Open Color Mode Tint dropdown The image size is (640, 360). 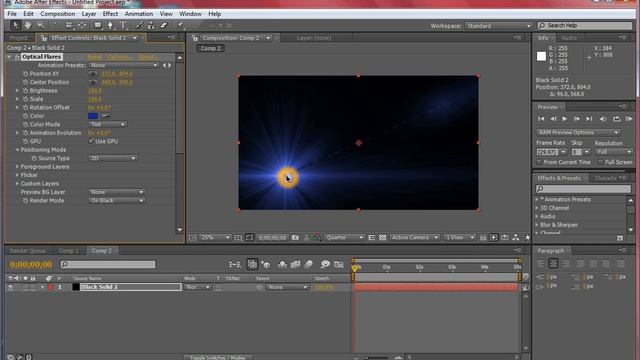point(107,124)
